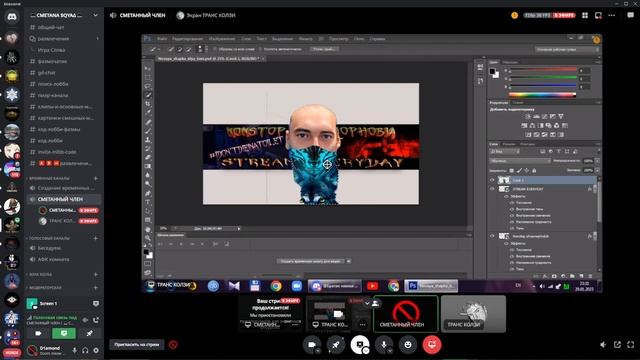Toggle microphone mute in the user panel
Screen dimensions: 640x360
pos(75,350)
